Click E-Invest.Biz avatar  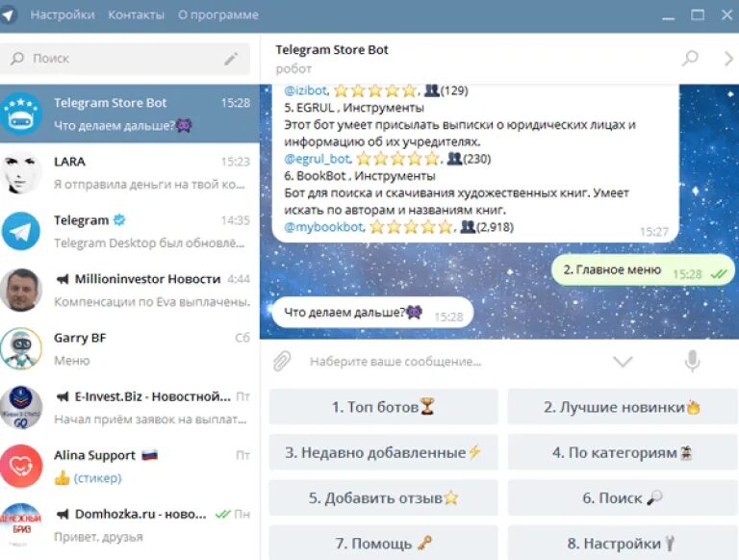point(21,408)
